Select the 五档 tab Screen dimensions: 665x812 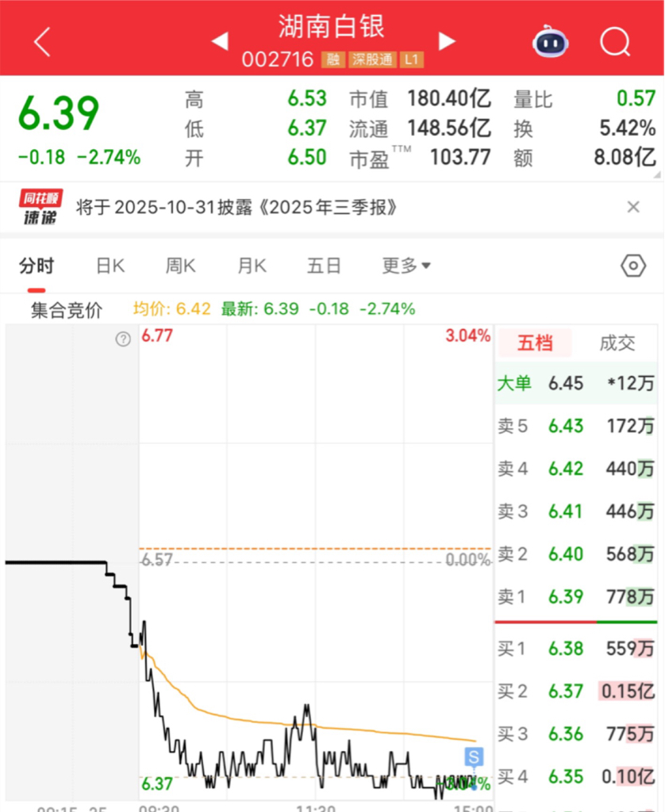pos(535,343)
